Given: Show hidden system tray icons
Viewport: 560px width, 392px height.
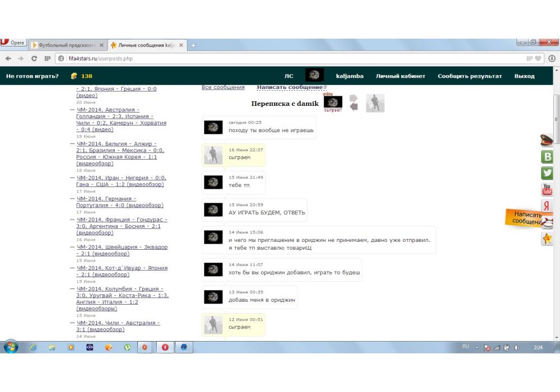Looking at the screenshot, I should tap(478, 348).
